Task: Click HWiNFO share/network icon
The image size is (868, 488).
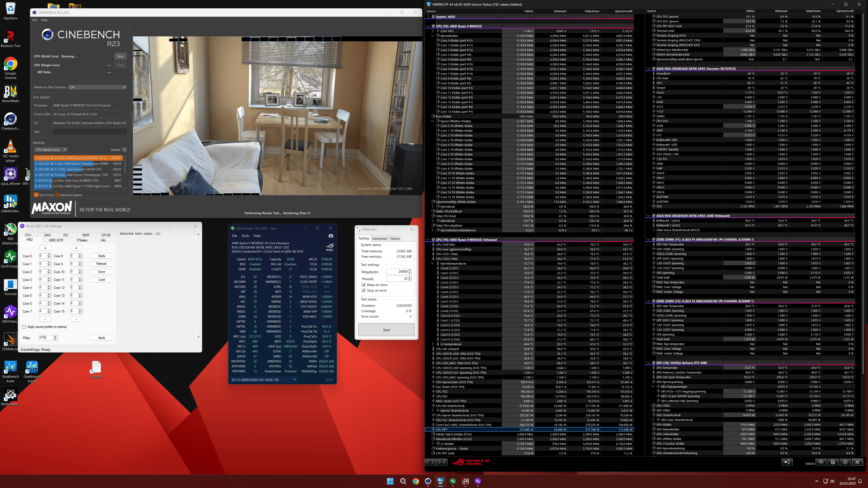Action: coord(787,462)
